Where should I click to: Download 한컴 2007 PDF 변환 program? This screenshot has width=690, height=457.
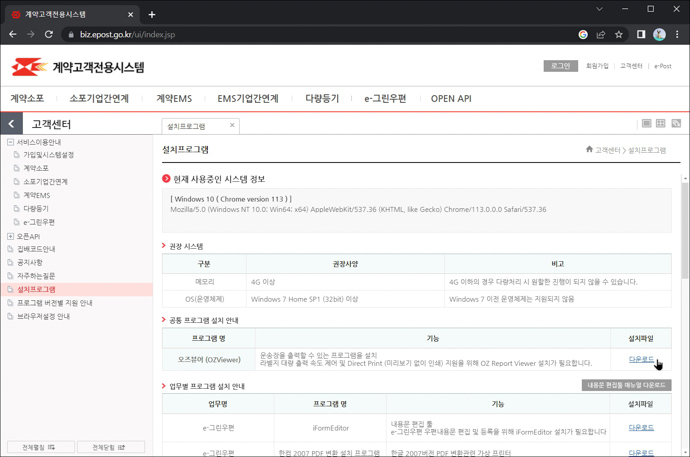pyautogui.click(x=641, y=452)
